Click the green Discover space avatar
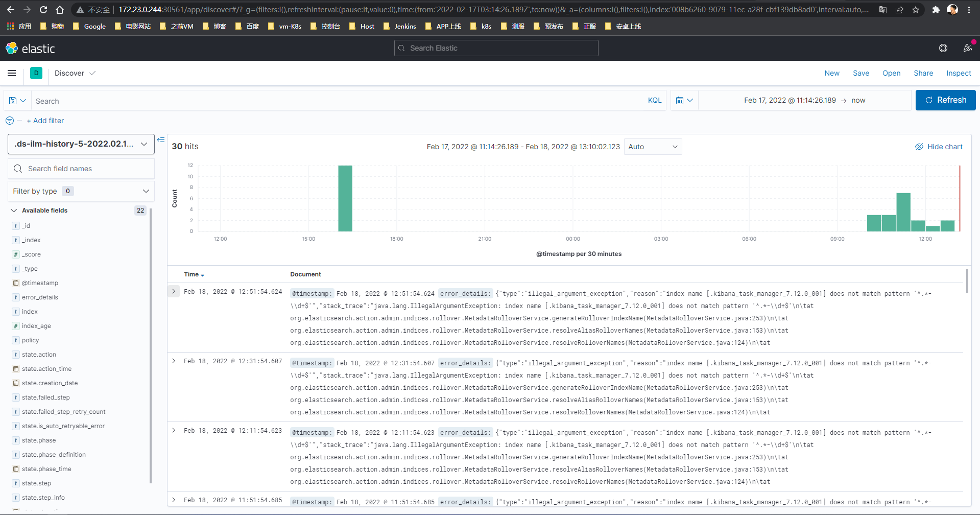 (x=36, y=73)
